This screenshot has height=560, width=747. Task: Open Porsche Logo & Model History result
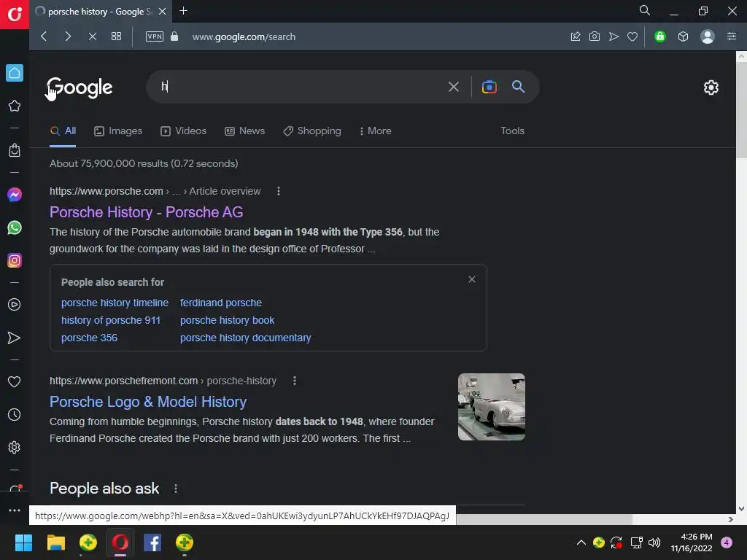coord(148,402)
